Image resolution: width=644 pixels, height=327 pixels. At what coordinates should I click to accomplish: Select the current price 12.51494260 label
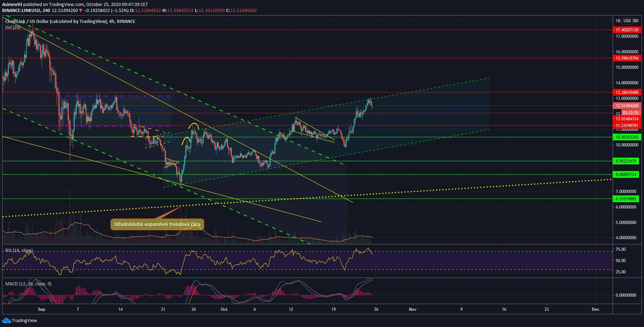coord(626,106)
